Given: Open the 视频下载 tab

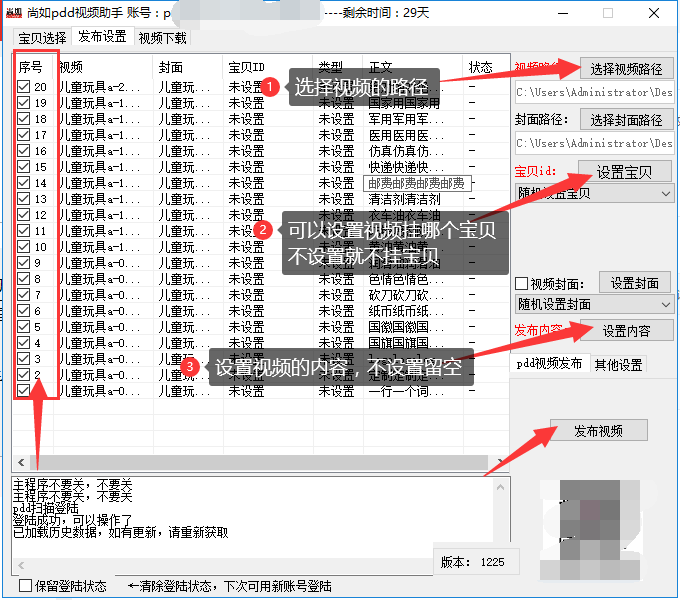Looking at the screenshot, I should point(162,37).
